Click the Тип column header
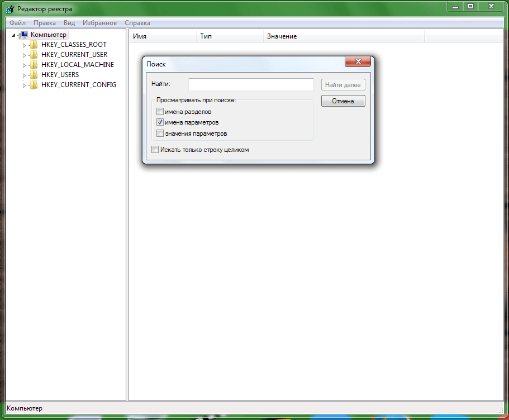The image size is (509, 420). tap(230, 36)
